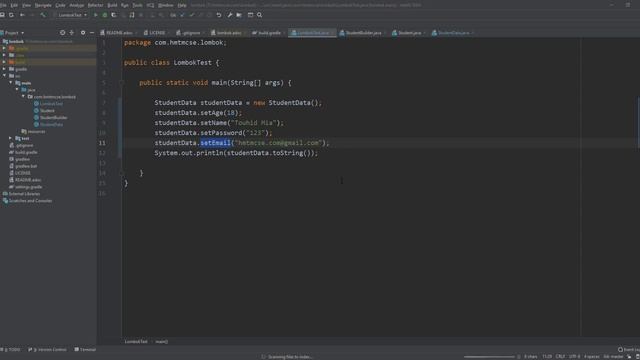Viewport: 640px width, 360px height.
Task: Switch to the StudentBuilder.java editor tab
Action: (x=362, y=33)
